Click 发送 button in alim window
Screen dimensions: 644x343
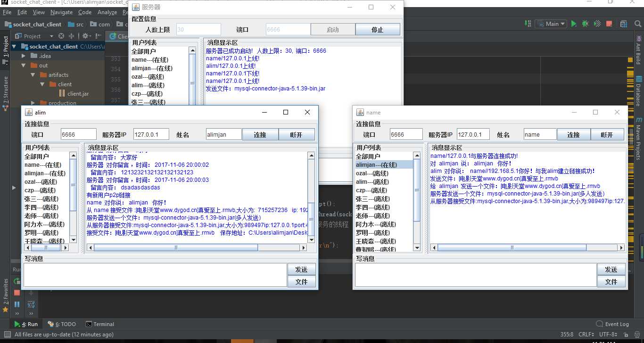301,269
